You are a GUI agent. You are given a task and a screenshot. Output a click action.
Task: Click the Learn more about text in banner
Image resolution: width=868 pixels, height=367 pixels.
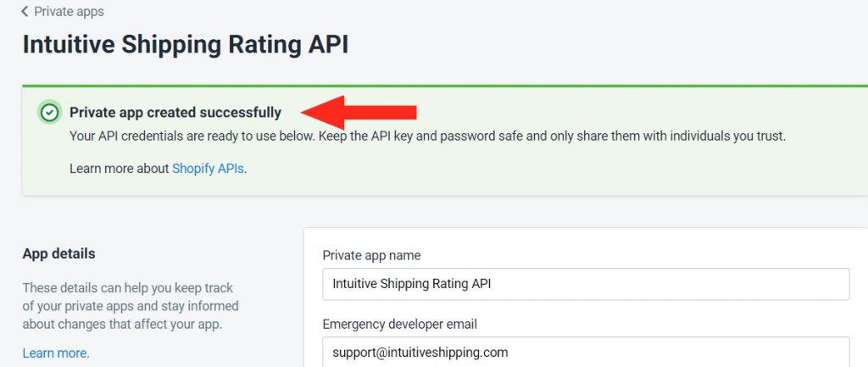click(x=119, y=169)
